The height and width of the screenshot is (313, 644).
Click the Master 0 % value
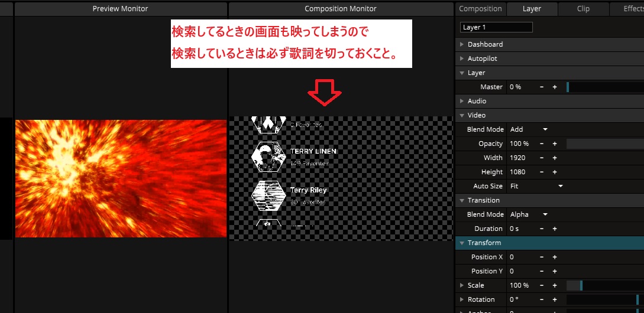coord(516,87)
